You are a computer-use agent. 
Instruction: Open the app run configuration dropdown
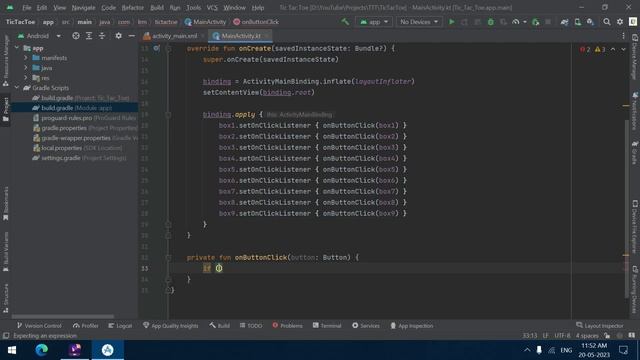pos(374,22)
